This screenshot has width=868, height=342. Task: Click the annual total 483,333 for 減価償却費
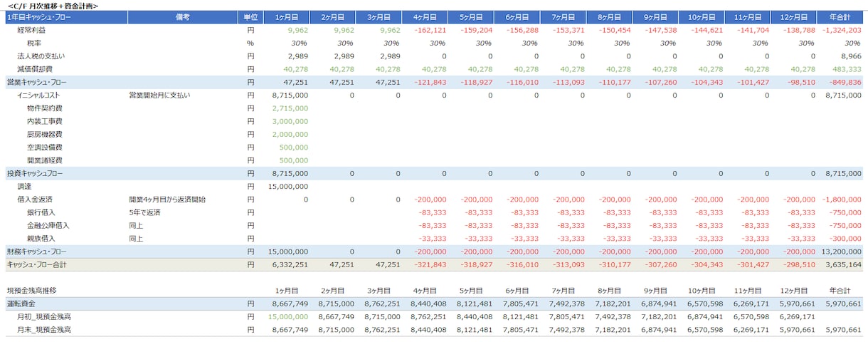click(847, 69)
